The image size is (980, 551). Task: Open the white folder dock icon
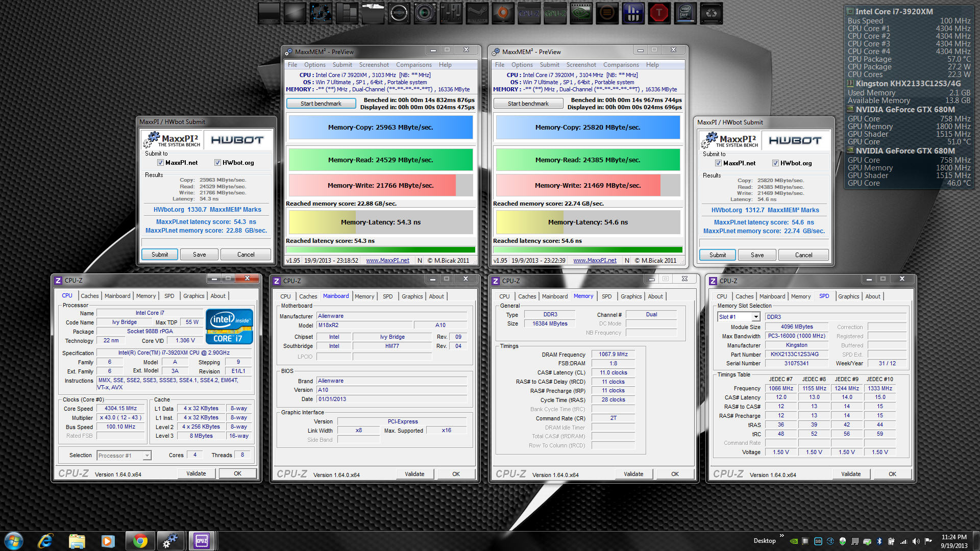pyautogui.click(x=373, y=13)
